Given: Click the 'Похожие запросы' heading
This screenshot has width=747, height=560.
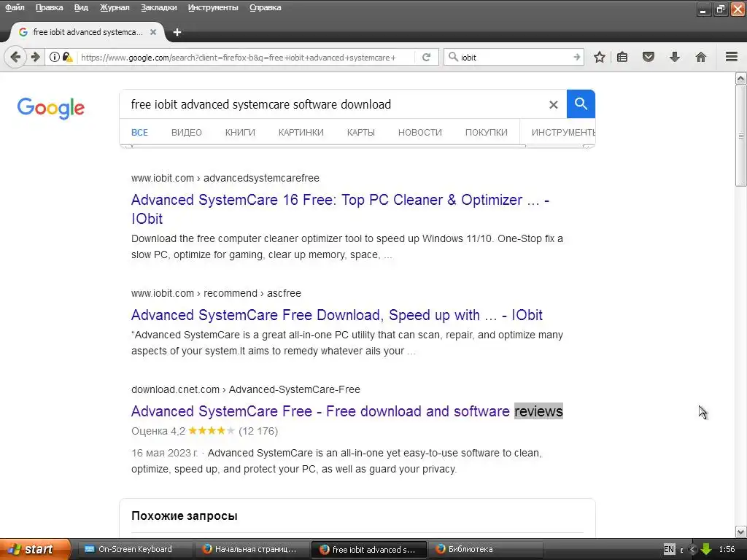Looking at the screenshot, I should (x=185, y=516).
